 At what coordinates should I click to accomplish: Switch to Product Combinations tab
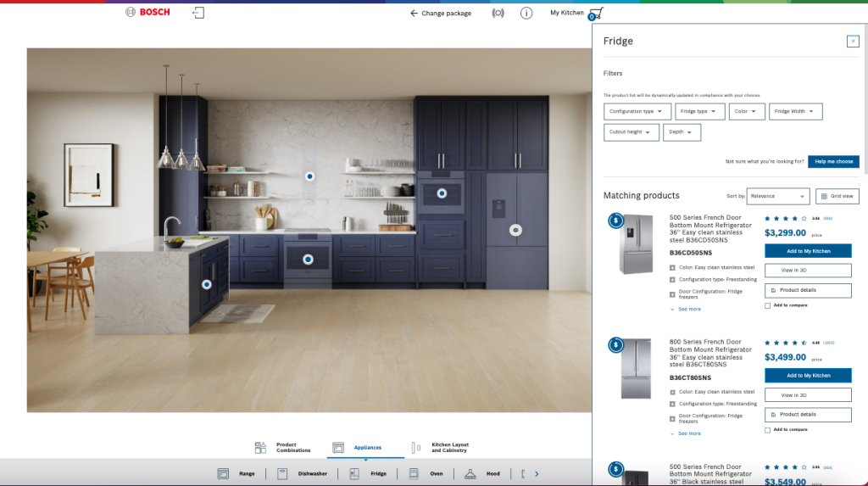(283, 447)
